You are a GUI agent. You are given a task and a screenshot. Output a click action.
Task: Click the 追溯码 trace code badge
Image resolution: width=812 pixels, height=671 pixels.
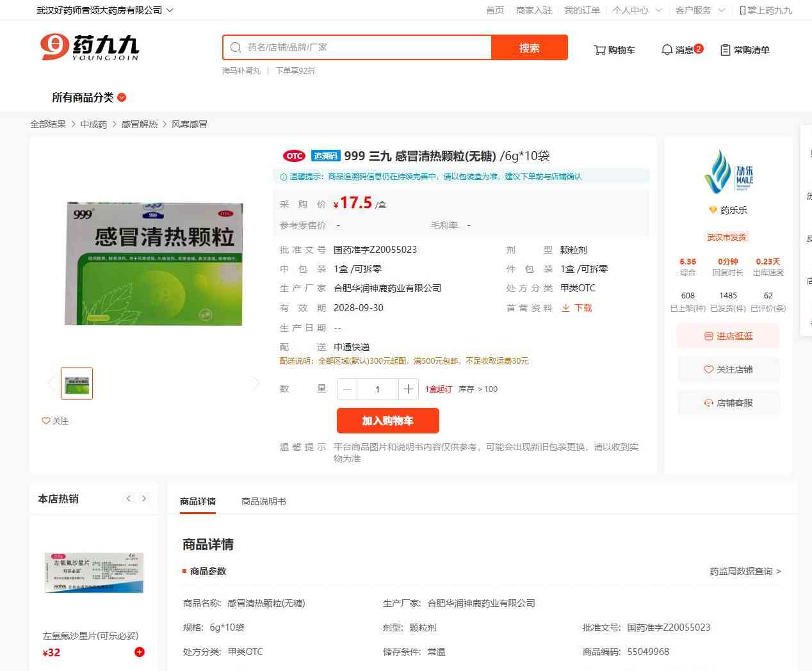[x=325, y=156]
